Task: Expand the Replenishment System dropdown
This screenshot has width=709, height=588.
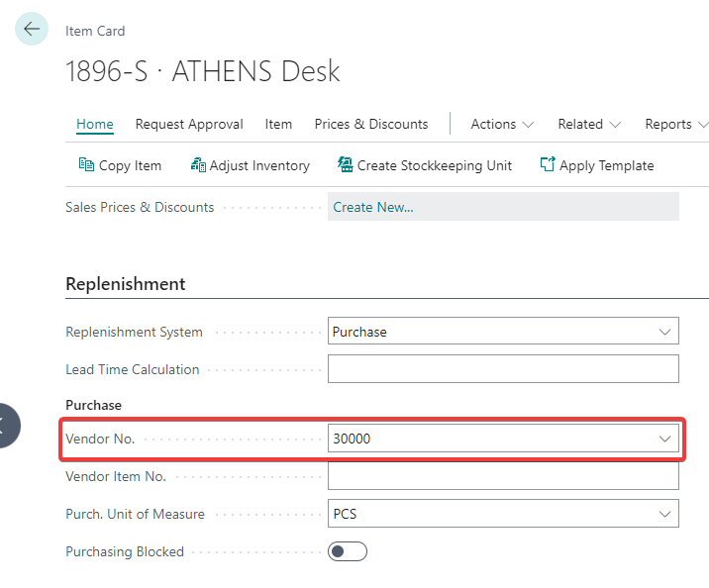Action: click(x=663, y=332)
